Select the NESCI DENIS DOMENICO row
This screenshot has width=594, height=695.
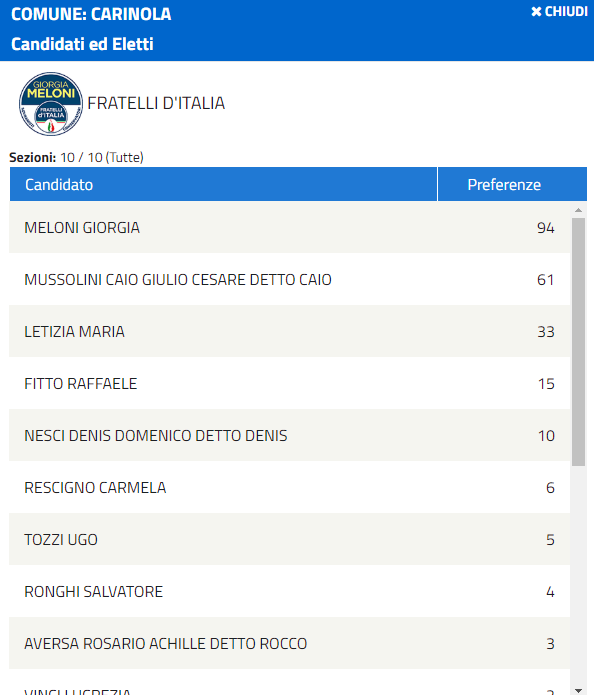pos(289,435)
